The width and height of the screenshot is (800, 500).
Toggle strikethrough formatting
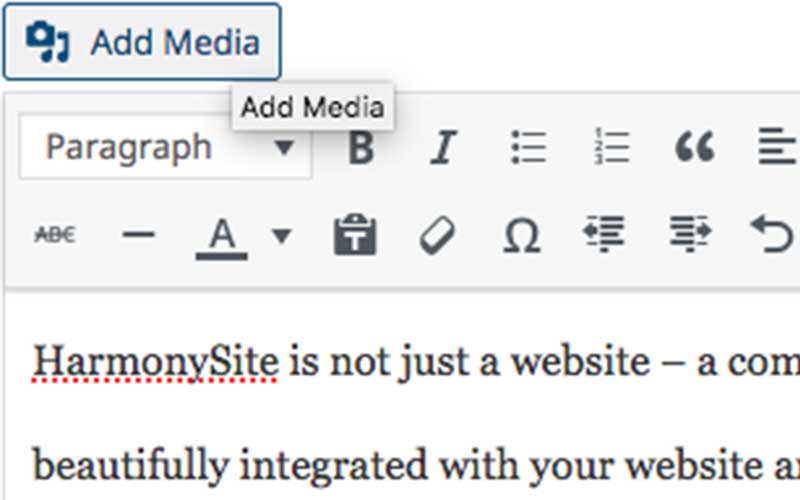coord(55,235)
